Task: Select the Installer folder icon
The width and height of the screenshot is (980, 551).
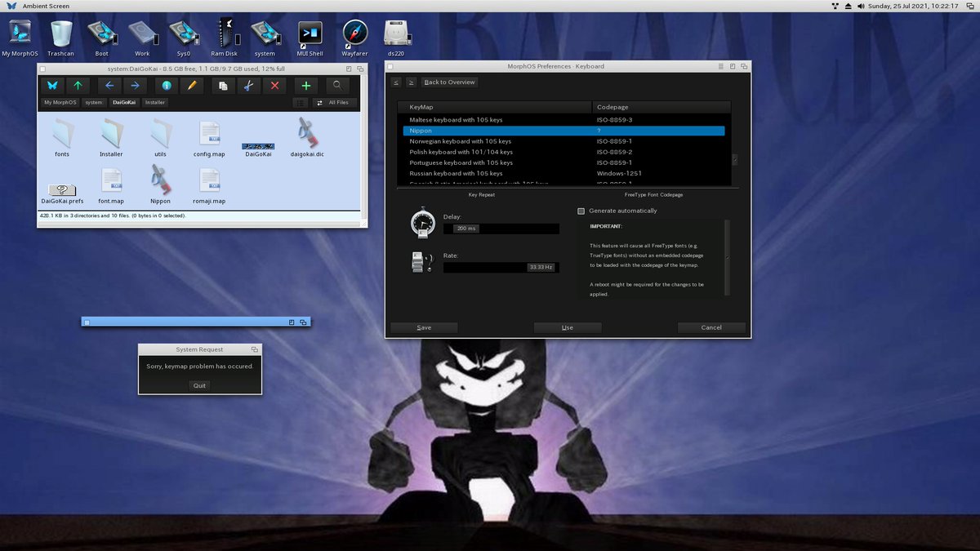Action: click(x=111, y=137)
